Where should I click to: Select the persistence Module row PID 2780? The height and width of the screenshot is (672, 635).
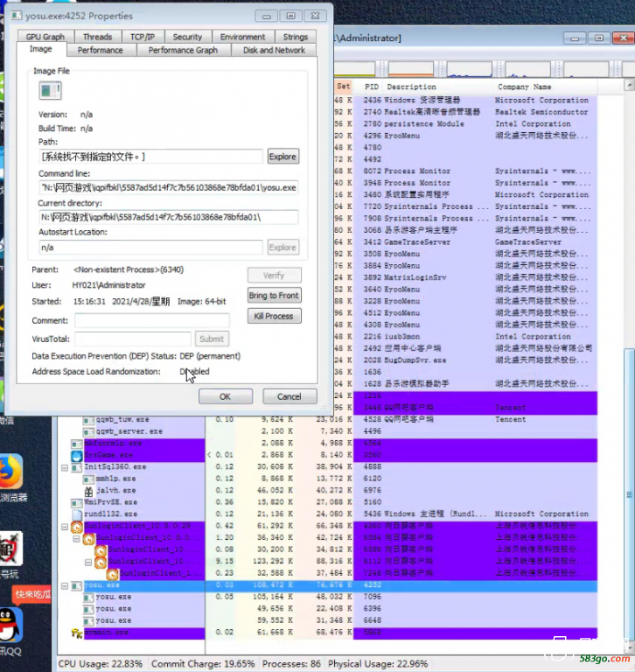coord(476,124)
